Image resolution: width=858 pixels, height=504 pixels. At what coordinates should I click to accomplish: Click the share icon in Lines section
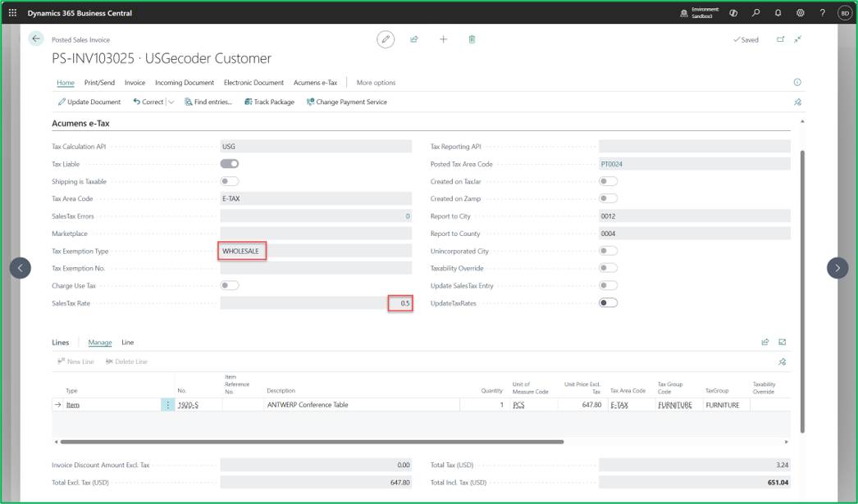pyautogui.click(x=765, y=343)
